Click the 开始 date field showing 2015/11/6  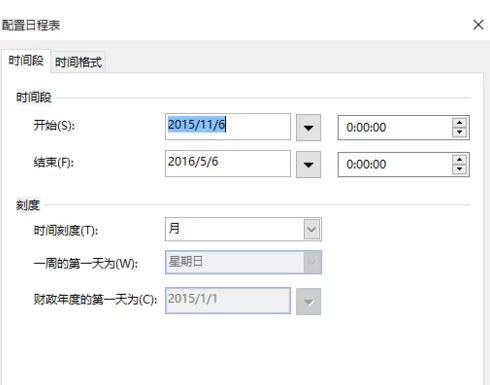228,127
